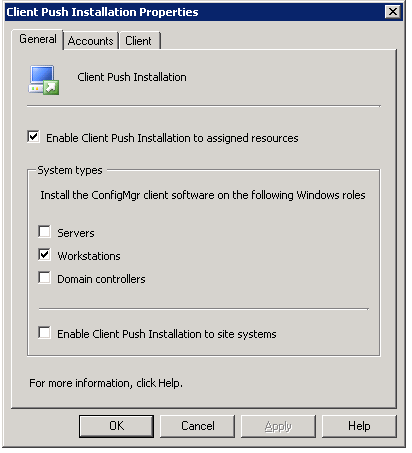Open the Client tab
412x453 pixels.
(x=138, y=41)
